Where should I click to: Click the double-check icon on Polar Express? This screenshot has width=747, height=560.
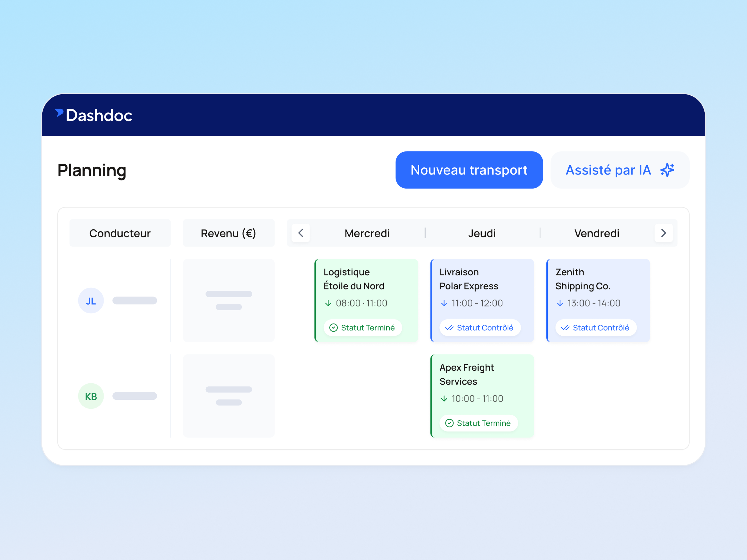pyautogui.click(x=449, y=328)
